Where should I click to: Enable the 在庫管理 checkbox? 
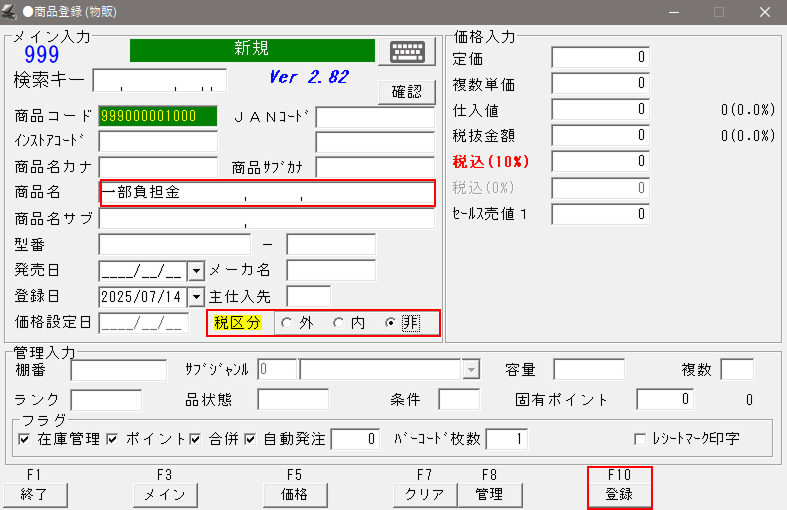coord(24,439)
